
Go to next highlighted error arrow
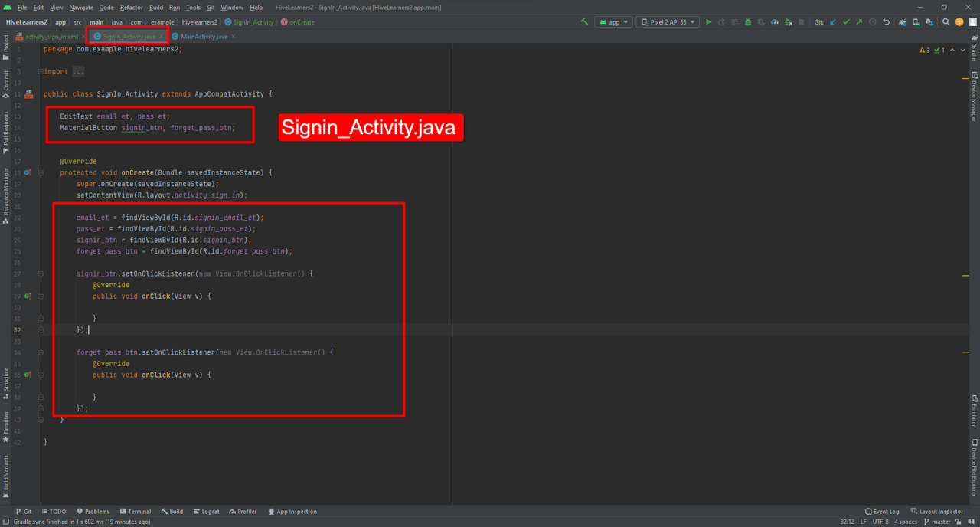(x=963, y=50)
